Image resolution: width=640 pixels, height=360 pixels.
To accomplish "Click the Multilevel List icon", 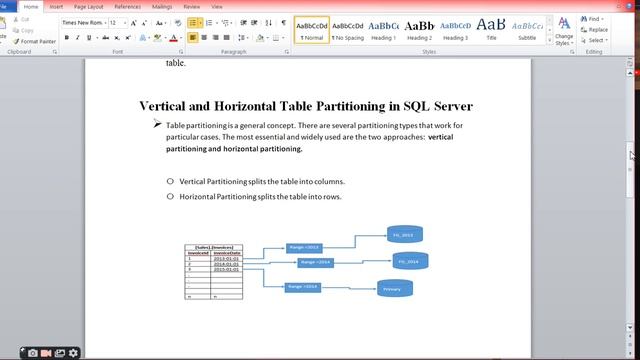I will coord(224,23).
